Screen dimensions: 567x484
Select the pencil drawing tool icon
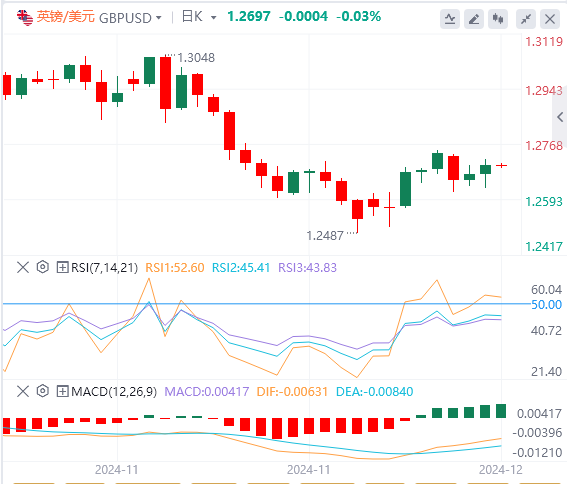474,19
